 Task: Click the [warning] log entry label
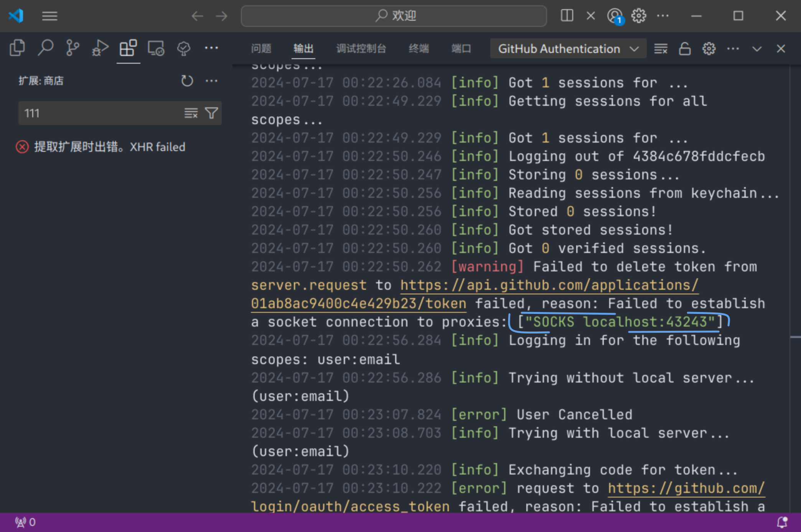click(x=488, y=267)
